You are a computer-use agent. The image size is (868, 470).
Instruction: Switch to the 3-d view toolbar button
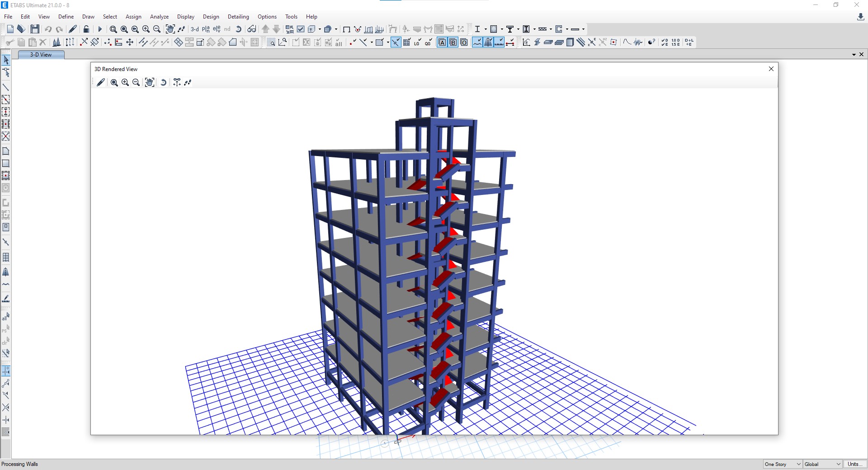194,29
